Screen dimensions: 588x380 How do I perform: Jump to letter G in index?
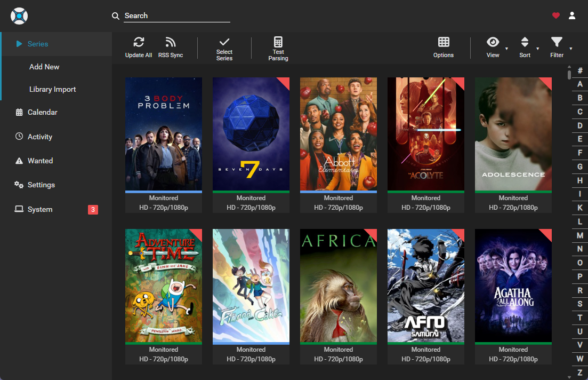click(x=580, y=167)
